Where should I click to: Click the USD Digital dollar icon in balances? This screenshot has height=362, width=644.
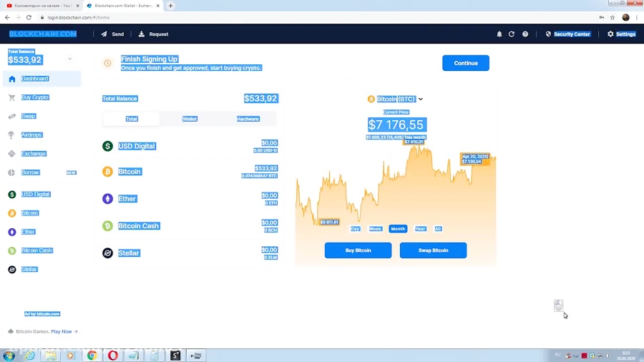[107, 146]
